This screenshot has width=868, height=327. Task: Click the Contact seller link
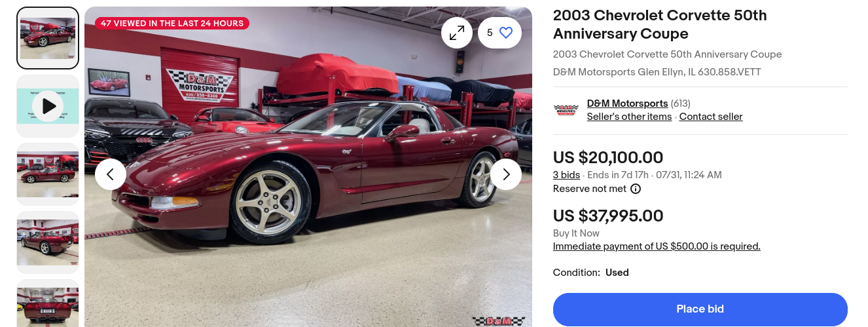tap(711, 117)
